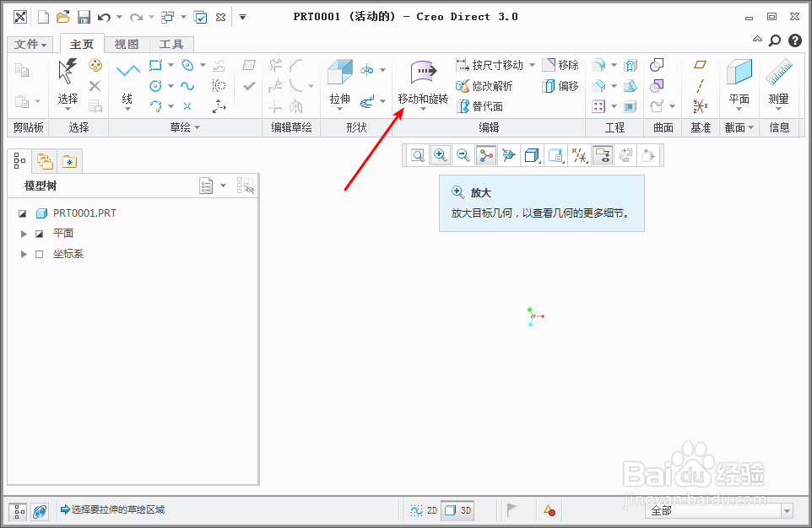The width and height of the screenshot is (812, 528).
Task: Toggle annotation display icon in view toolbar
Action: pyautogui.click(x=603, y=155)
